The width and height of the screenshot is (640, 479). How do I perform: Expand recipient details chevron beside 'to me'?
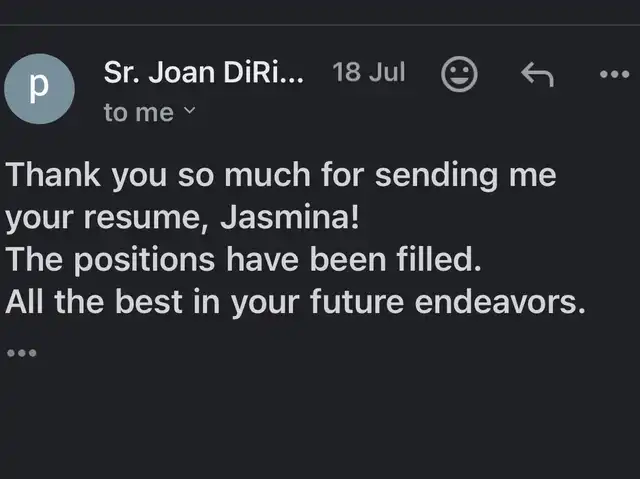[189, 110]
